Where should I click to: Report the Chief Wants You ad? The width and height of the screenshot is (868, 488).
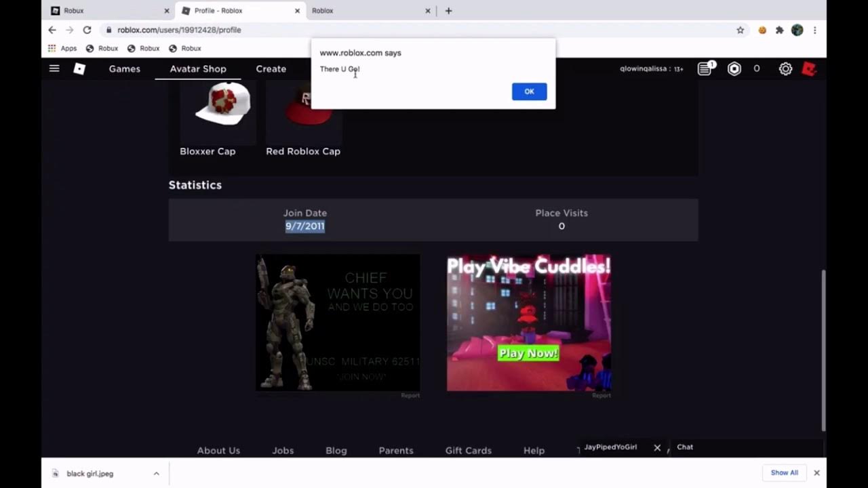click(x=410, y=396)
